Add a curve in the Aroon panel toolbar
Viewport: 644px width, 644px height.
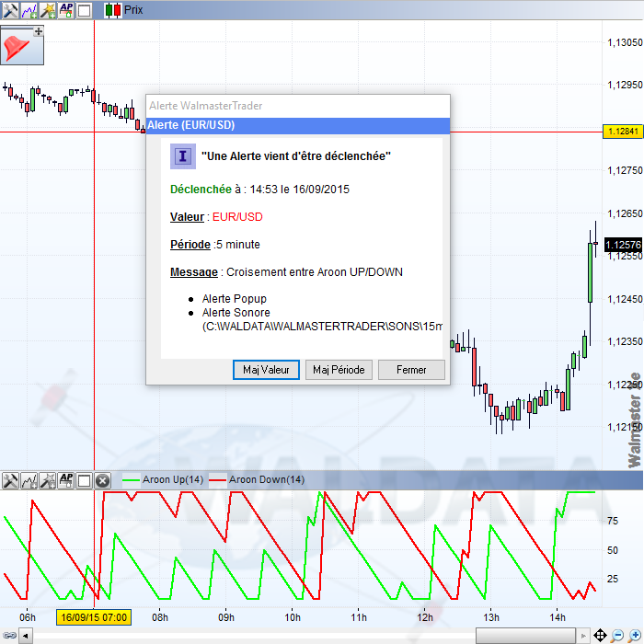pos(29,479)
